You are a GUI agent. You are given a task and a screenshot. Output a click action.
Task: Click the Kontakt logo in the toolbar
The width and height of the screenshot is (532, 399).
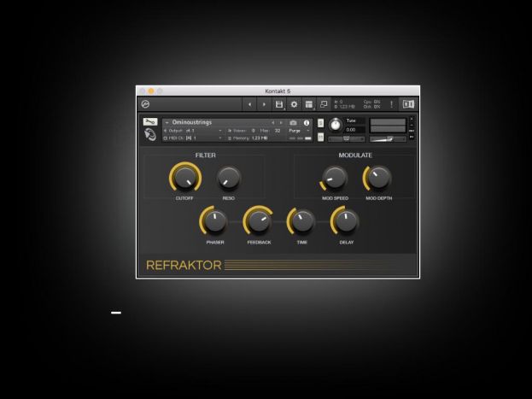pos(145,104)
